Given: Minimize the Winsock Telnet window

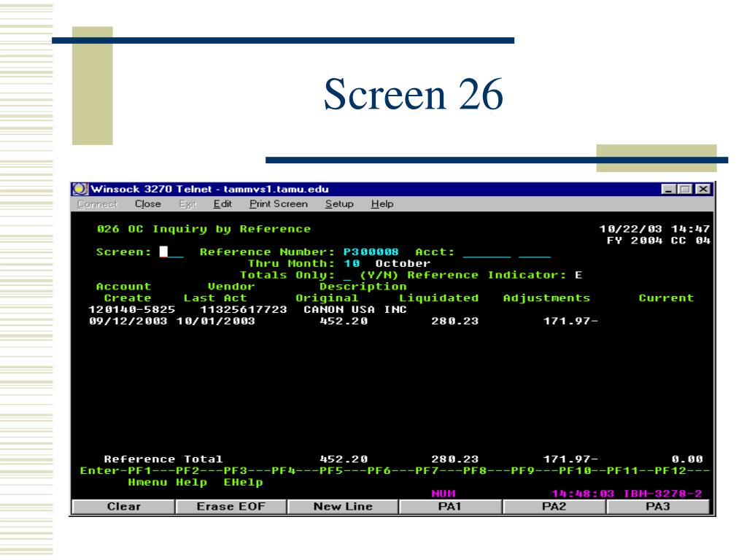Looking at the screenshot, I should [669, 189].
